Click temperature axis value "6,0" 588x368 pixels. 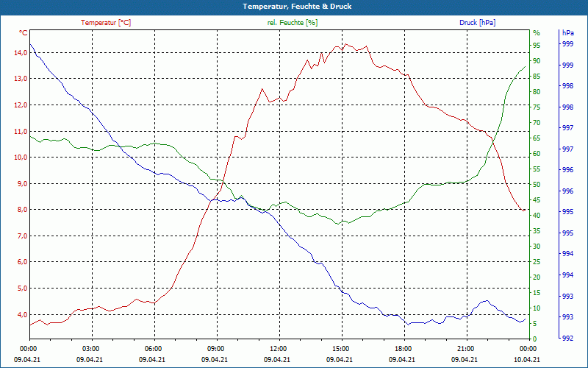(22, 262)
